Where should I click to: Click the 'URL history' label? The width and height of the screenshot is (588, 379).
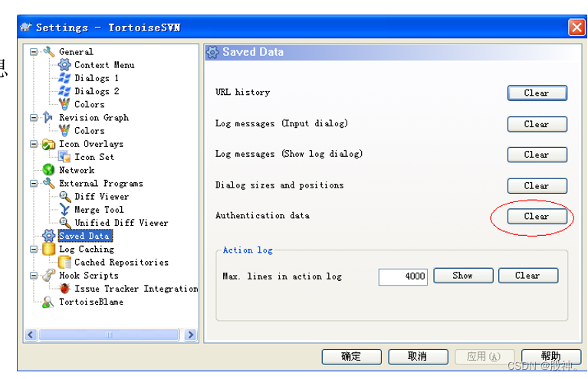(242, 92)
